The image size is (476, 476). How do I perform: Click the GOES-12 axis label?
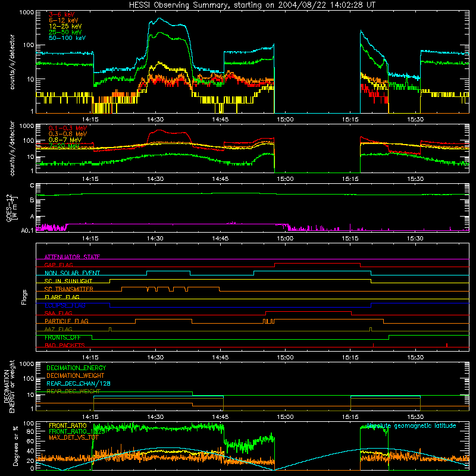pyautogui.click(x=11, y=208)
